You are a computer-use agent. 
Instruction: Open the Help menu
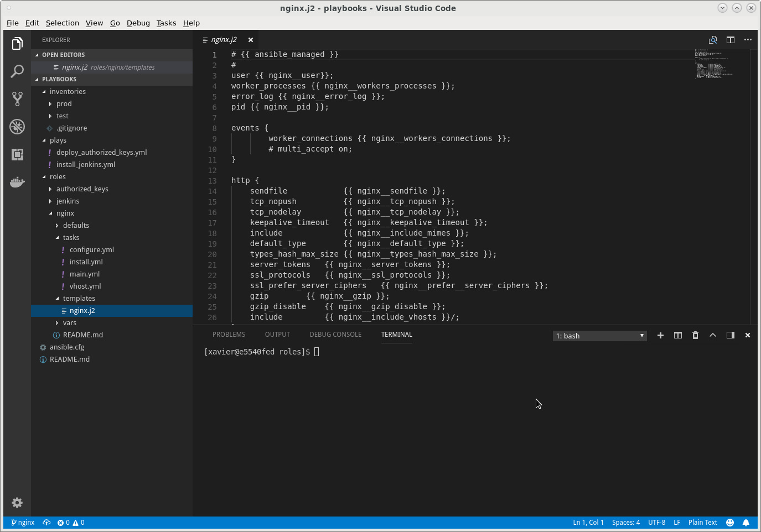tap(191, 23)
